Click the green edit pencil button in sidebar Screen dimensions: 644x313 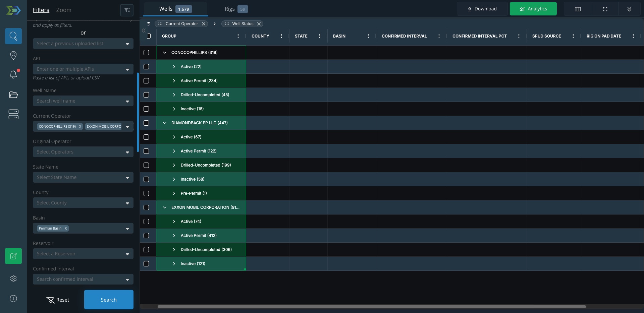point(13,256)
